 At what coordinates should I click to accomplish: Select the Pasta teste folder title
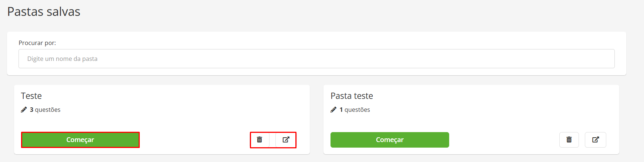click(352, 96)
